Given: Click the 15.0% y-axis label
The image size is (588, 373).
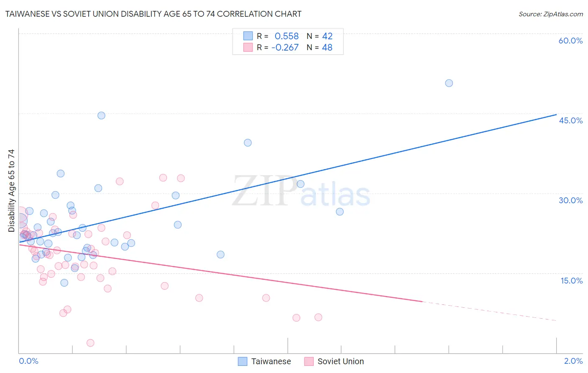Looking at the screenshot, I should click(x=571, y=281).
